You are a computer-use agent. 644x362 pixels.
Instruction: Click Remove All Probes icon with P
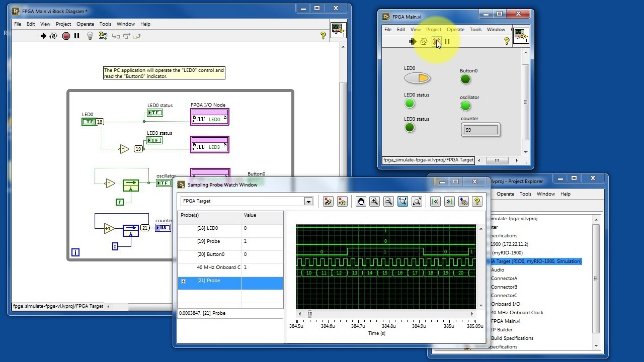pyautogui.click(x=342, y=201)
